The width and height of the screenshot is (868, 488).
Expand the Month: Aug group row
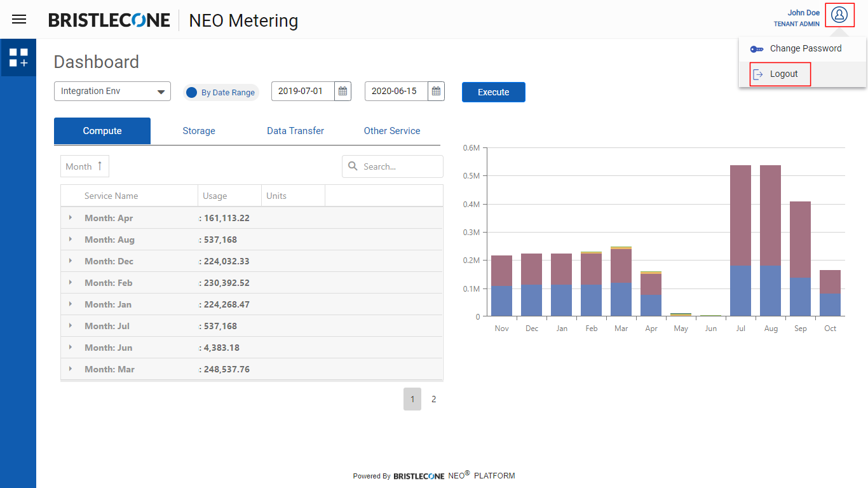tap(71, 240)
